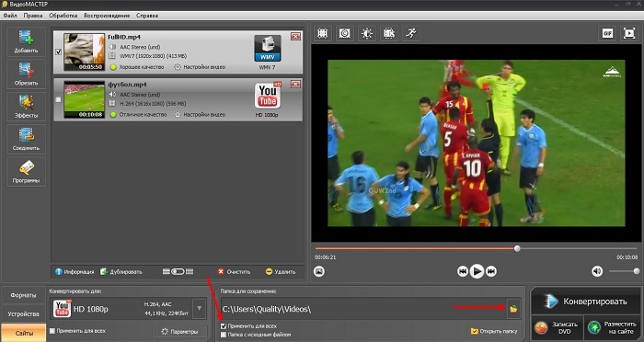Select the Сайты tab
Image resolution: width=644 pixels, height=342 pixels.
pyautogui.click(x=23, y=333)
